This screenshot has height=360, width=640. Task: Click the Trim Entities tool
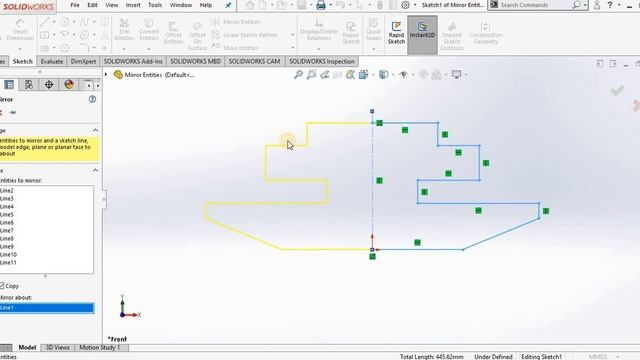(124, 29)
